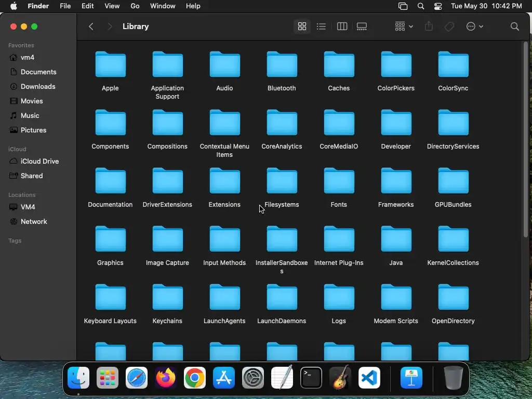Select the Logs folder
Screen dimensions: 532x399
[339, 297]
